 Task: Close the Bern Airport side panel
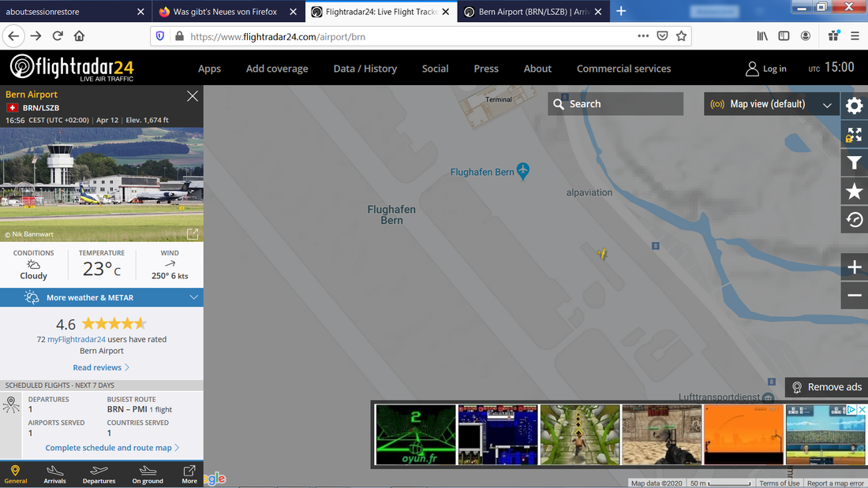[192, 96]
